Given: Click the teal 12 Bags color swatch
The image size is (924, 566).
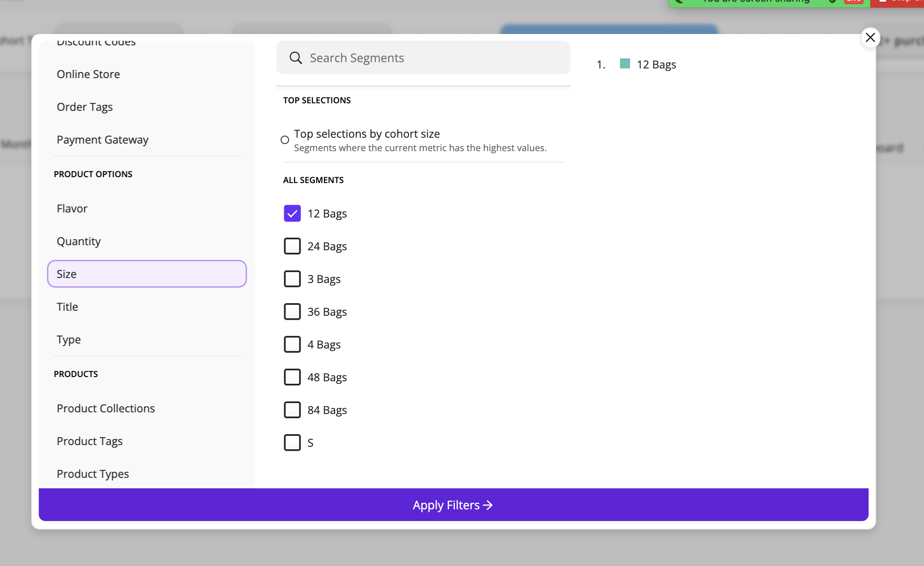Looking at the screenshot, I should (625, 64).
